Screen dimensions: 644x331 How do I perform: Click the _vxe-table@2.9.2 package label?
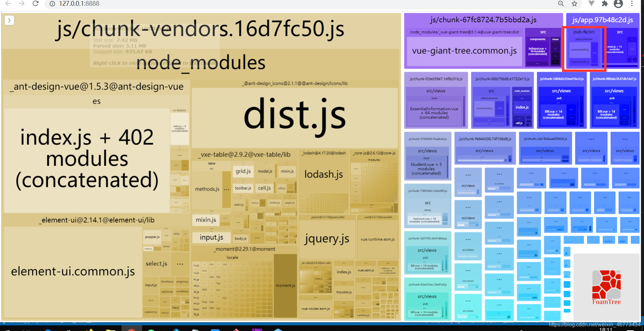(x=244, y=155)
